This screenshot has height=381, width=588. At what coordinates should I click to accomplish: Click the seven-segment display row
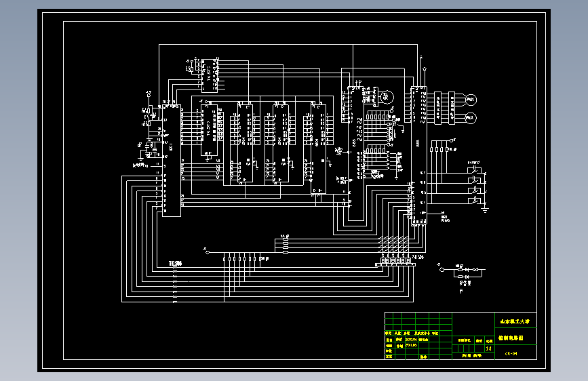coord(395,260)
